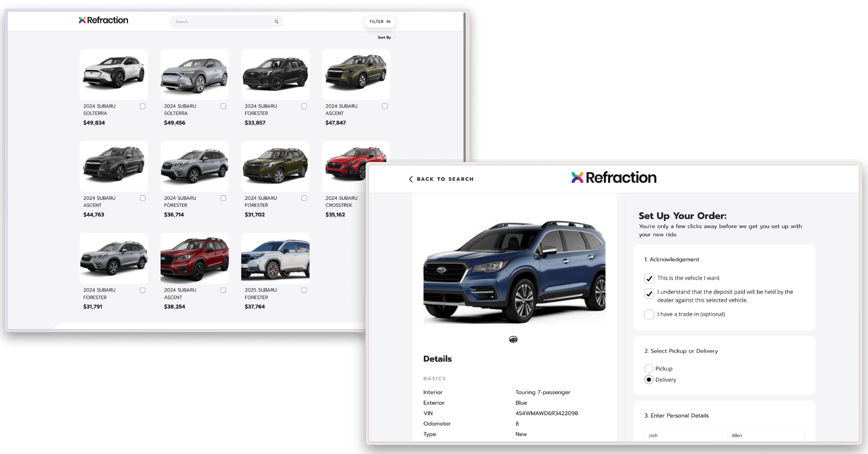Click the '3. Enter Personal Details' heading
Image resolution: width=868 pixels, height=454 pixels.
(676, 415)
